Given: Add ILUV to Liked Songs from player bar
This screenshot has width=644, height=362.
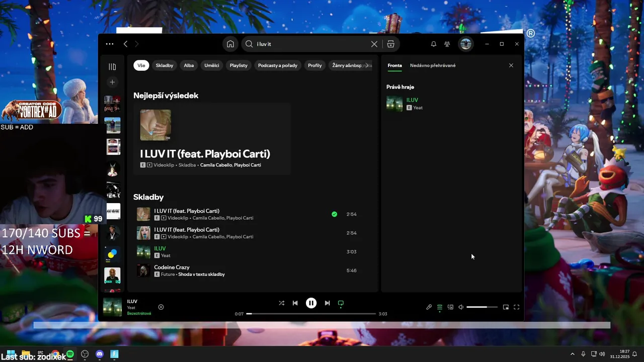Looking at the screenshot, I should [x=161, y=307].
